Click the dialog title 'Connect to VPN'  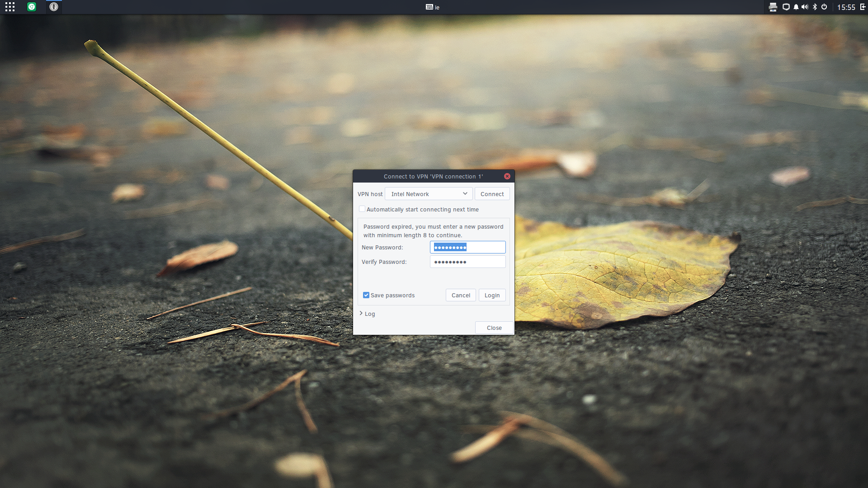(x=433, y=177)
